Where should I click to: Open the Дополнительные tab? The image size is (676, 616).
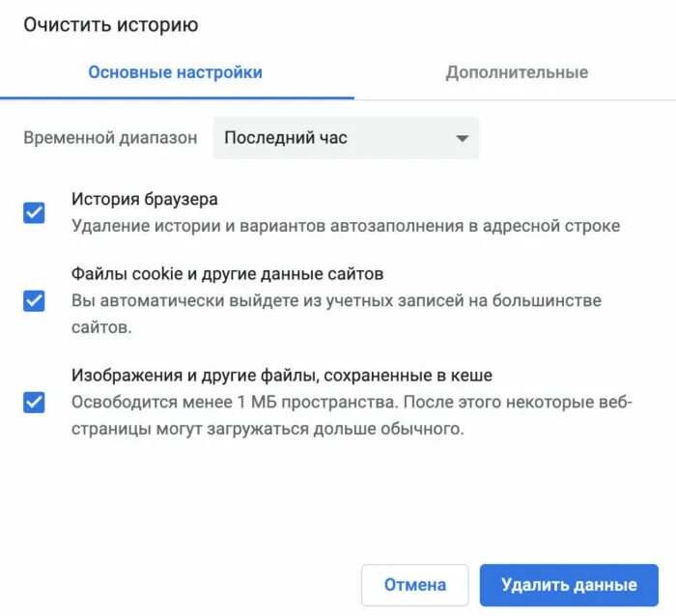click(516, 72)
